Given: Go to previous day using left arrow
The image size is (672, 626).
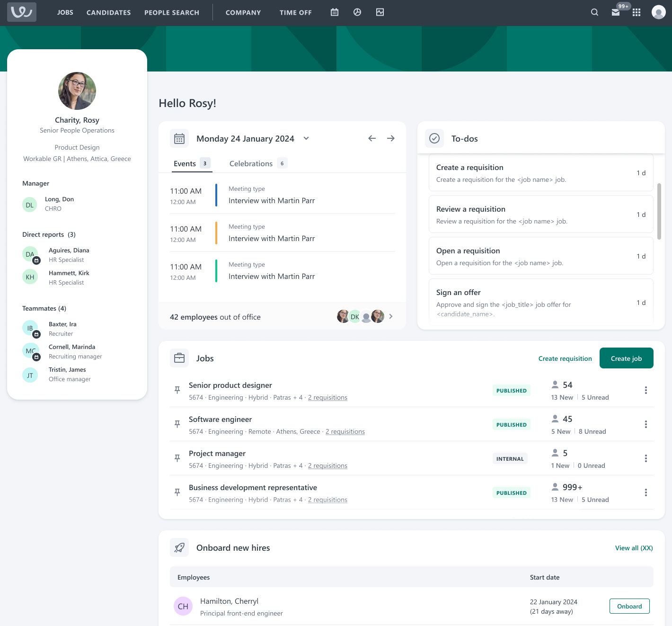Looking at the screenshot, I should [372, 138].
